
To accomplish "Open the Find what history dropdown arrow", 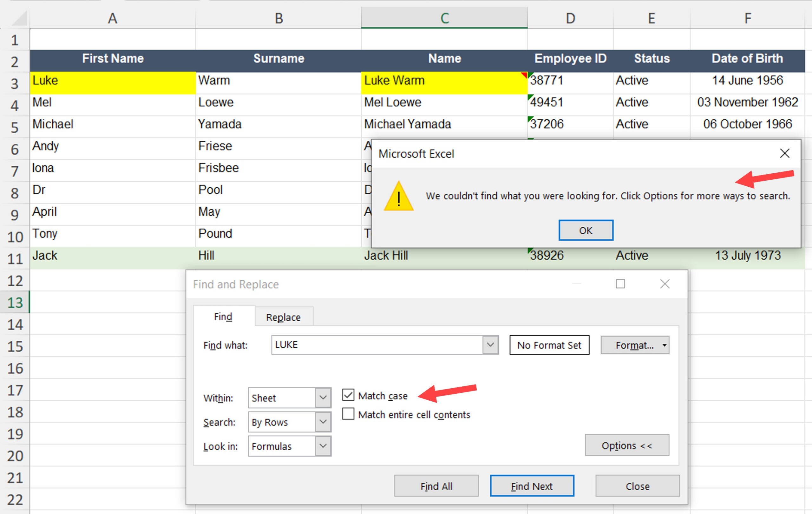I will 490,345.
